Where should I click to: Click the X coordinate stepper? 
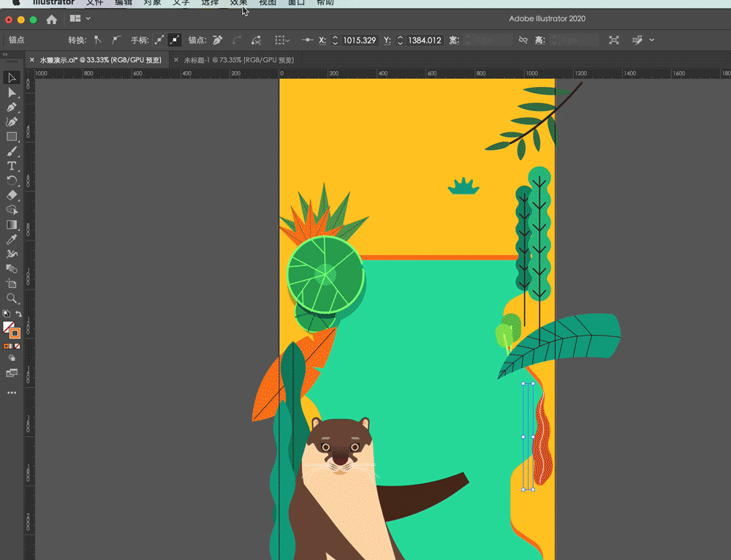tap(335, 40)
